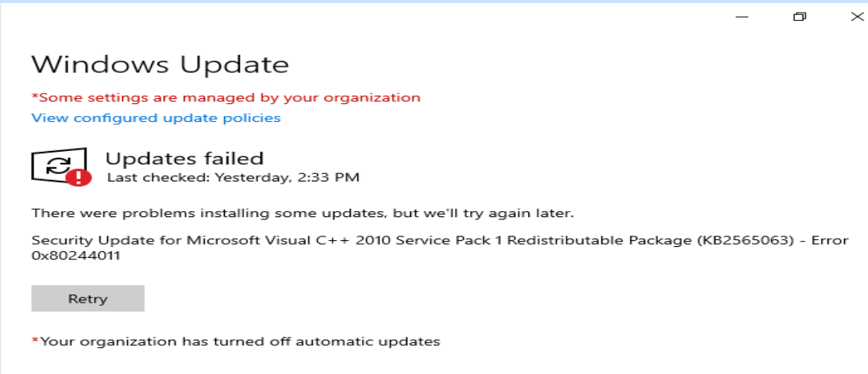This screenshot has width=868, height=374.
Task: Click the error code 0x80244011 text
Action: (76, 256)
